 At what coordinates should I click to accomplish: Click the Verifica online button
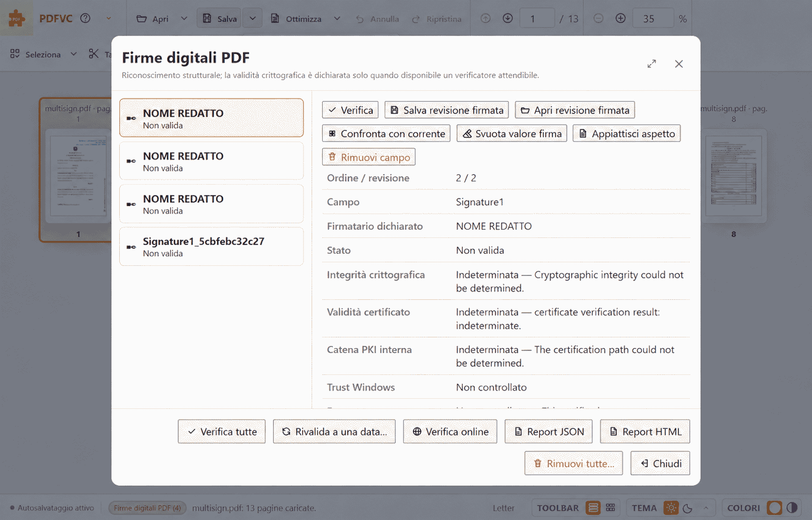[450, 432]
